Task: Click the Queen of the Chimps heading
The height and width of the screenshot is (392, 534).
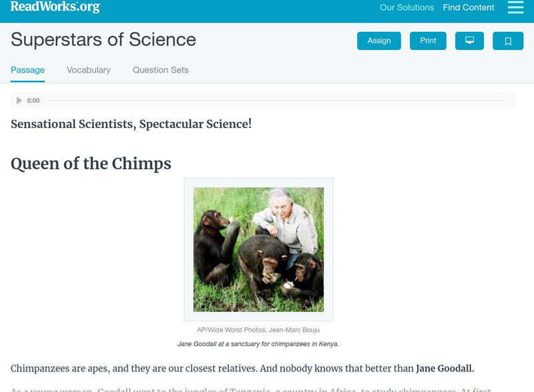Action: tap(91, 163)
